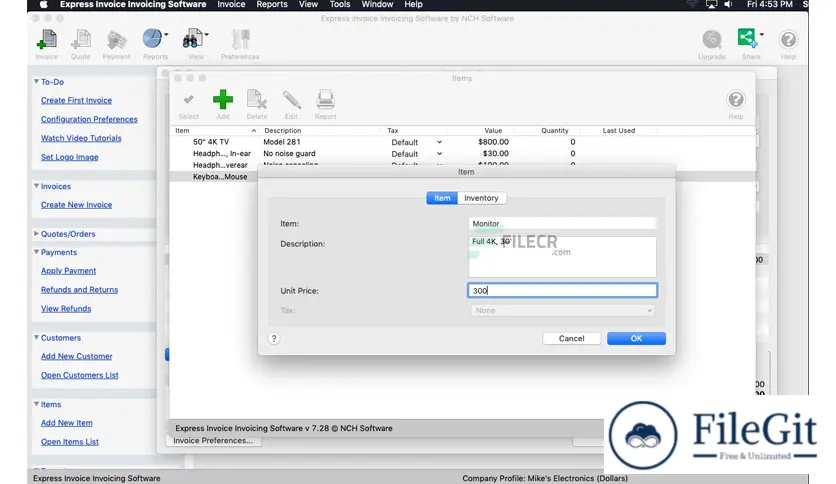Click the Report printer icon

point(325,100)
